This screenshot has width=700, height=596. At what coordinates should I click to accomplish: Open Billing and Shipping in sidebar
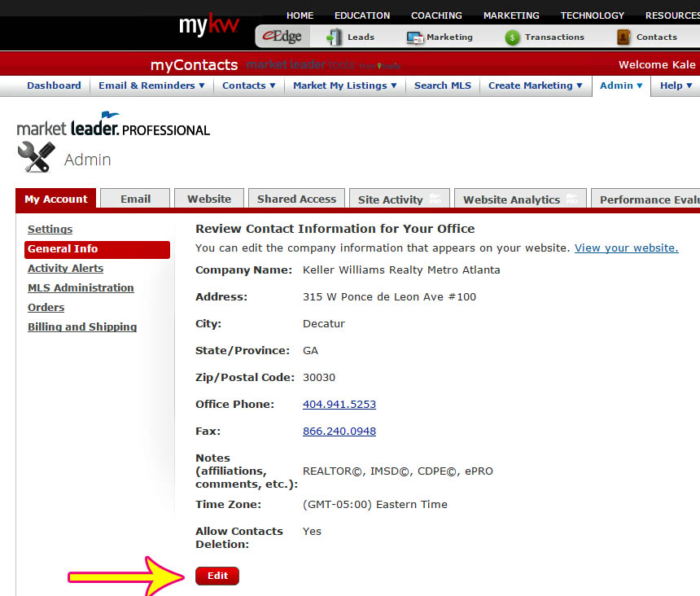tap(82, 326)
